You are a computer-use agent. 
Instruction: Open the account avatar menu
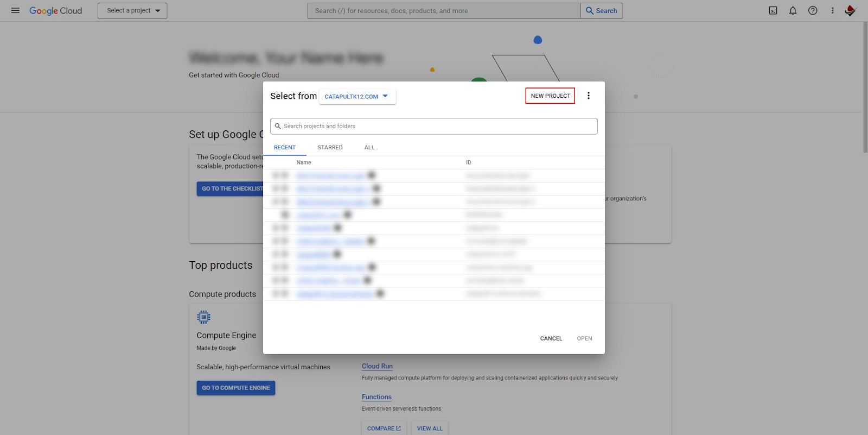(850, 10)
